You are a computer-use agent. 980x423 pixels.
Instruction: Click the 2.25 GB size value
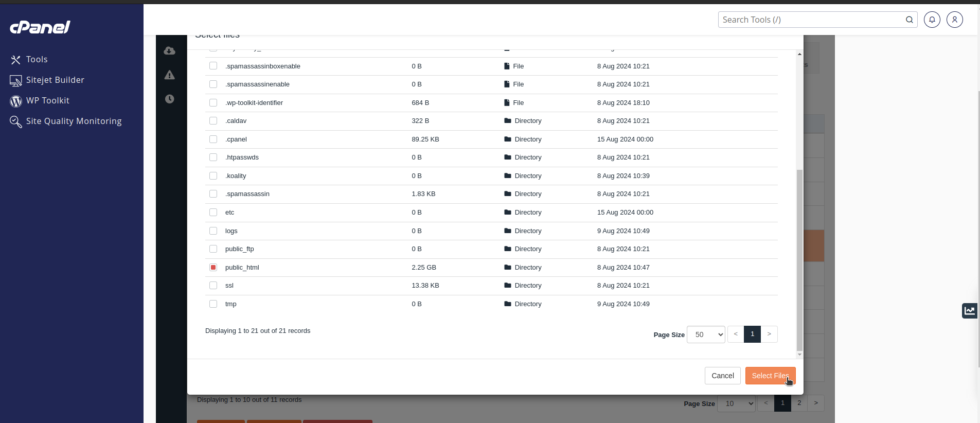tap(424, 267)
